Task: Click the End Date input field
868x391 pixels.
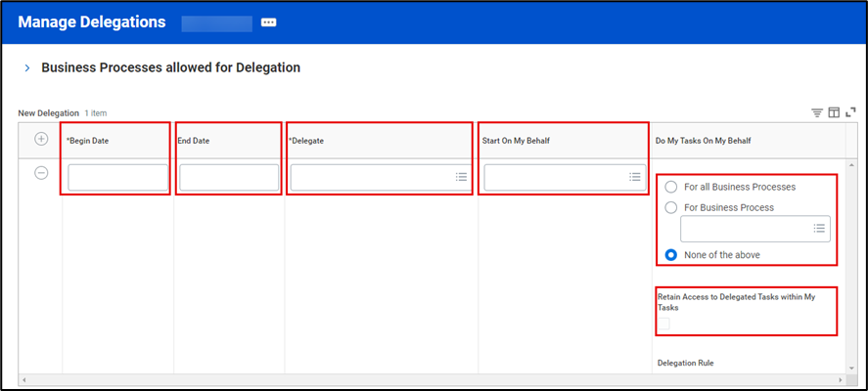Action: [x=229, y=177]
